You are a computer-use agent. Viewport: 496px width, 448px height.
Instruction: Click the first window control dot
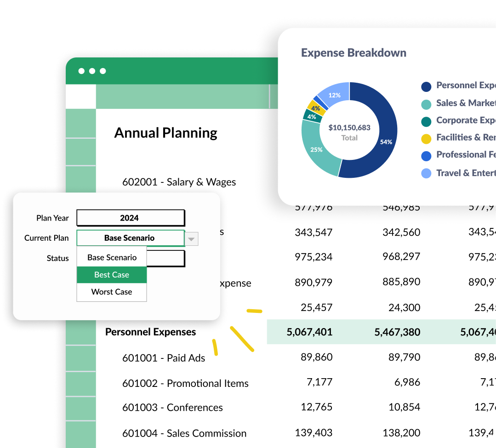pos(81,71)
